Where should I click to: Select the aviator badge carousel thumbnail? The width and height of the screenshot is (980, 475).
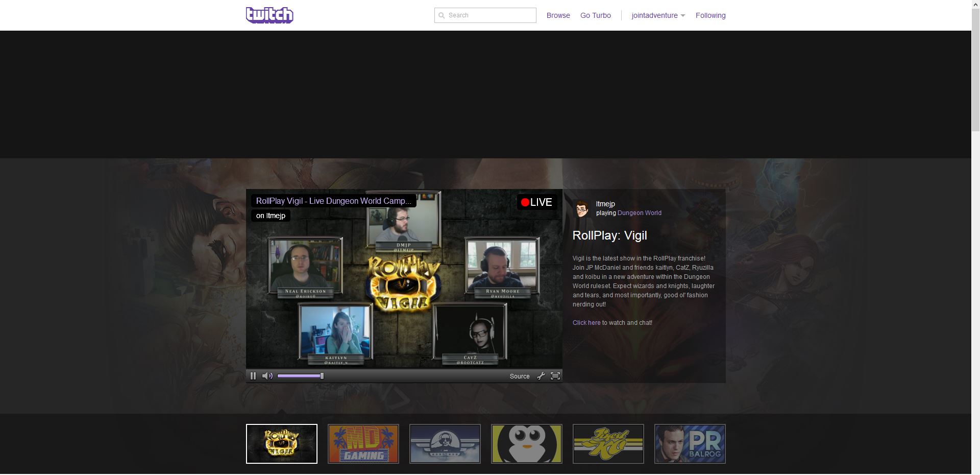point(445,444)
